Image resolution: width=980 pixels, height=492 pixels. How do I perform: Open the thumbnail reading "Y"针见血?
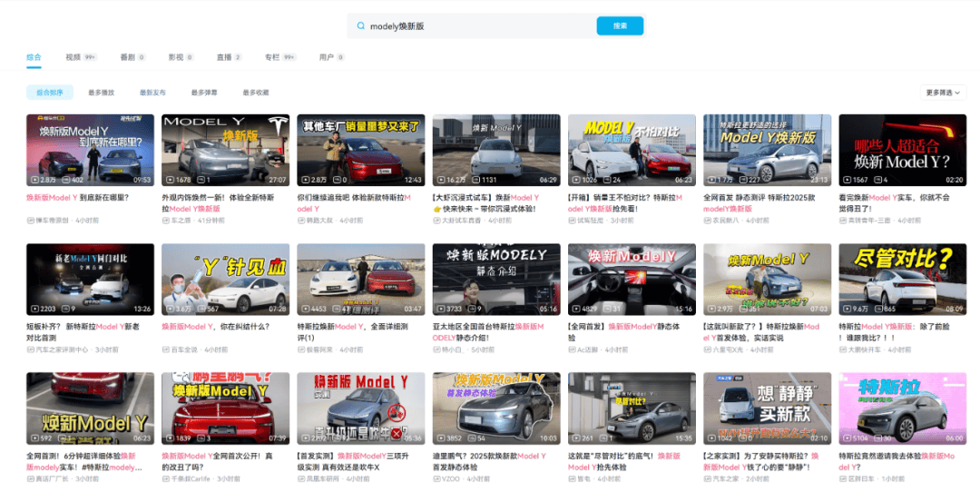point(226,280)
